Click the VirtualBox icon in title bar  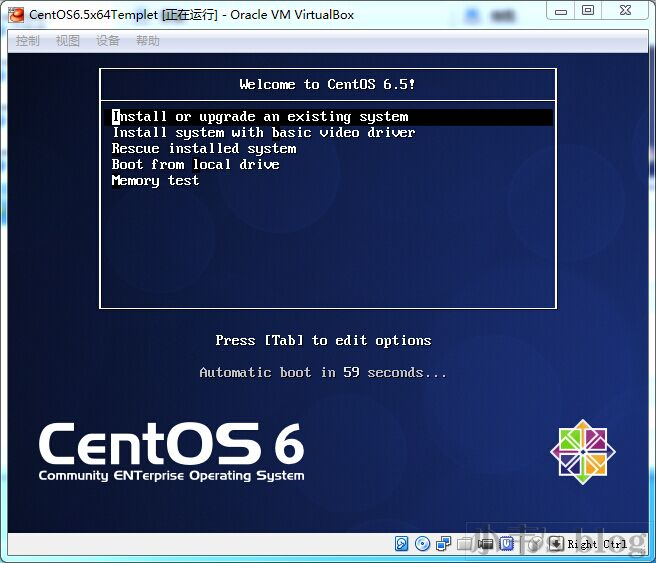click(17, 15)
